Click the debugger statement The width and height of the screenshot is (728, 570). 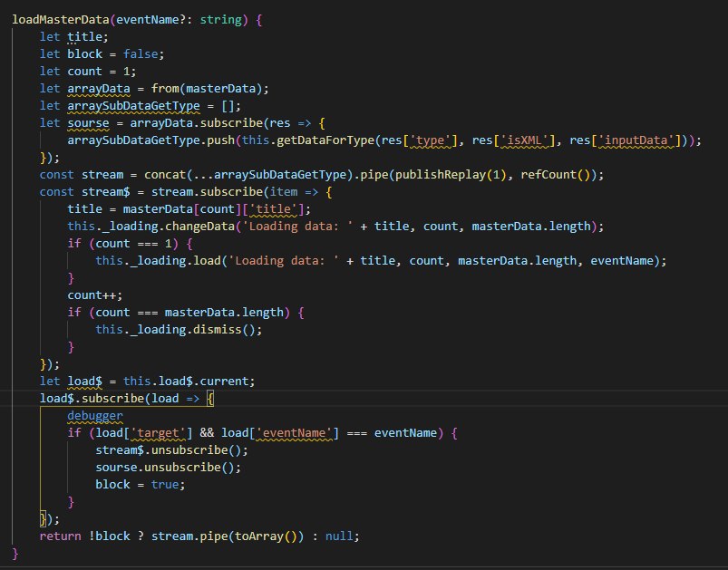tap(95, 415)
